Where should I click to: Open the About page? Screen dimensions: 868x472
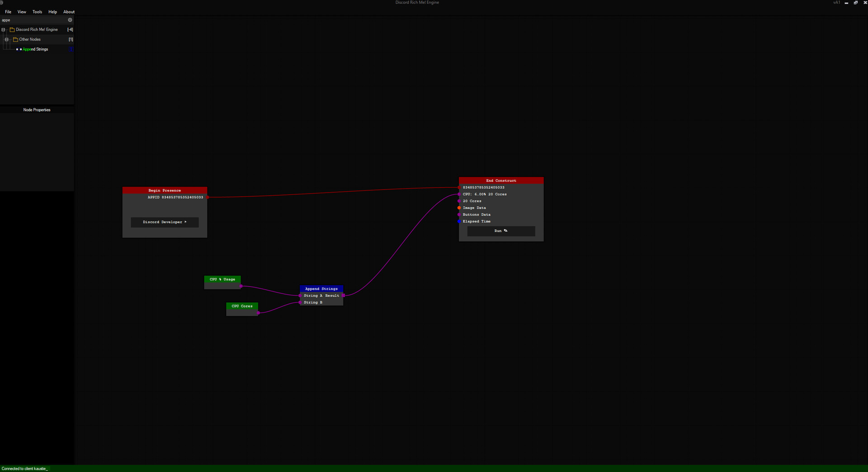coord(68,12)
